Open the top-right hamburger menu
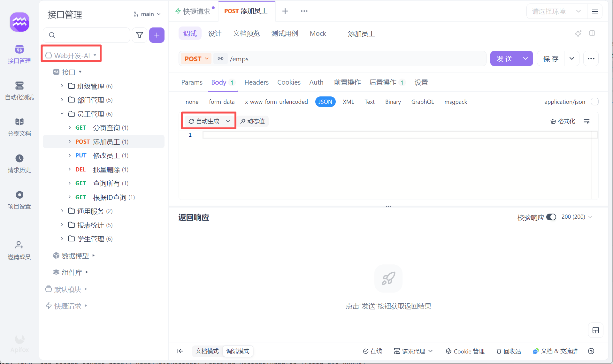 595,11
